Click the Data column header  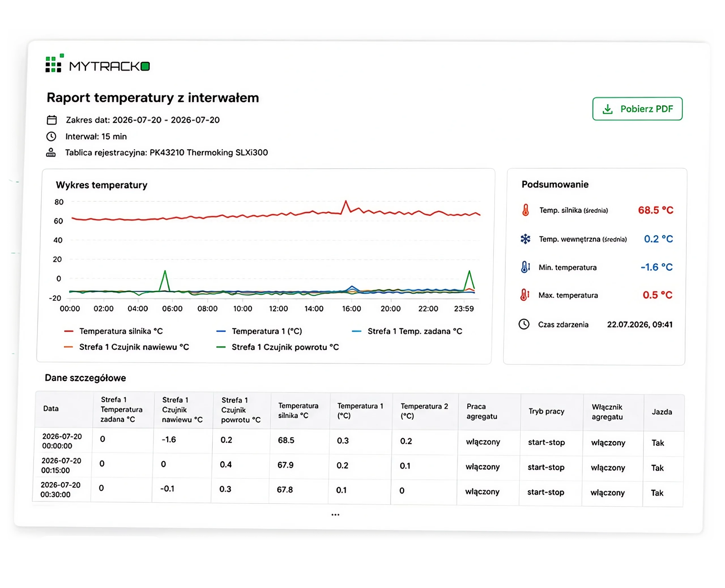click(64, 409)
